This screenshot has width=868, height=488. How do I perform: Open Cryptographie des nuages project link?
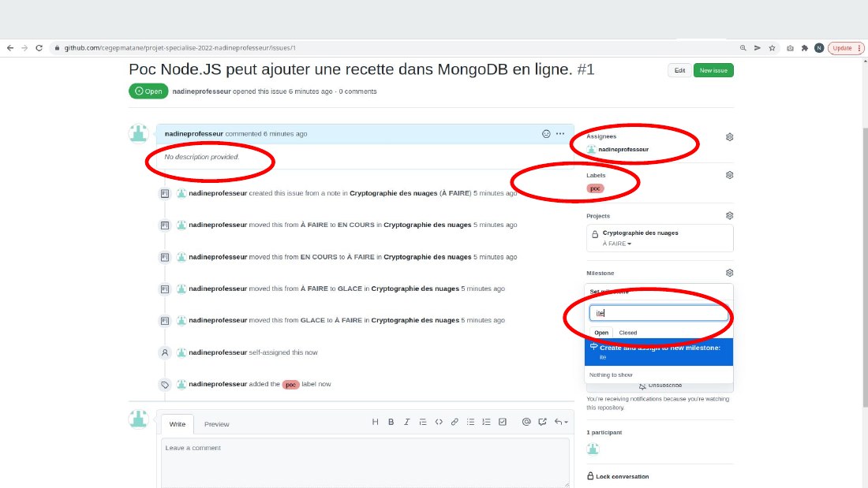(x=640, y=233)
